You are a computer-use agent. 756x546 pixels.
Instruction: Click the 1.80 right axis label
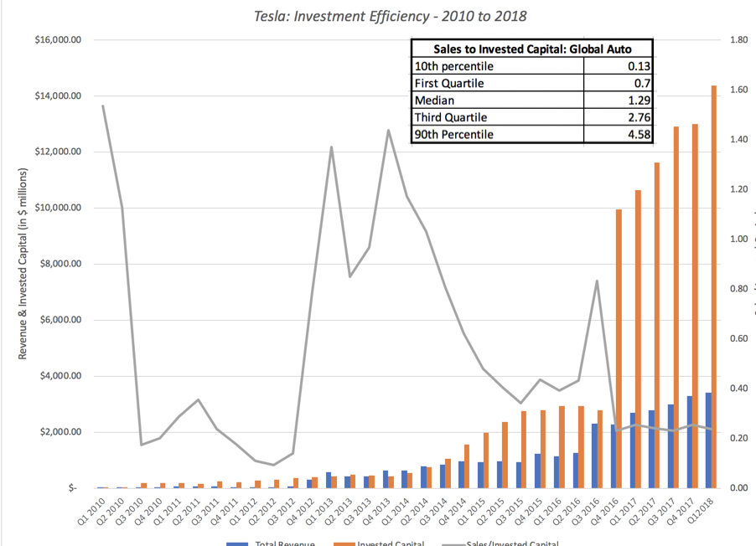(738, 40)
